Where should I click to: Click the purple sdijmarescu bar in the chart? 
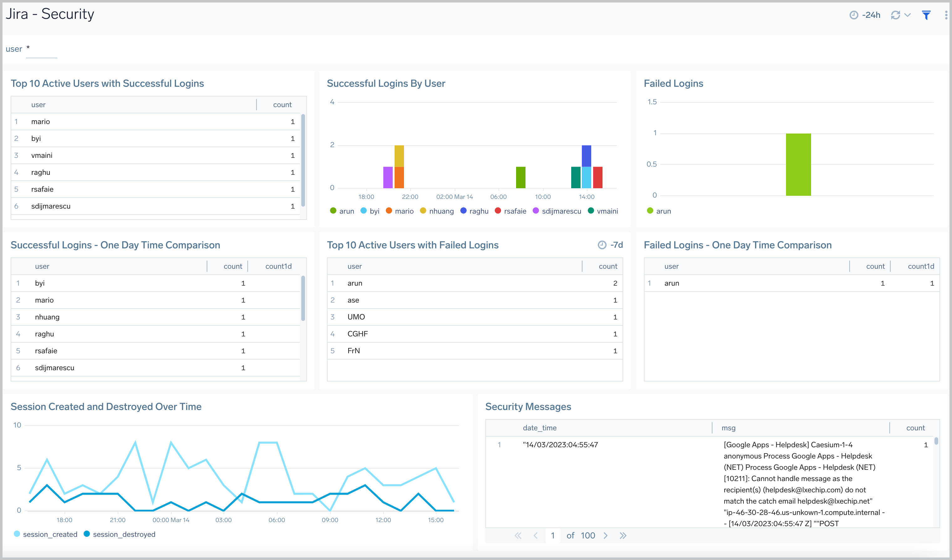[388, 177]
